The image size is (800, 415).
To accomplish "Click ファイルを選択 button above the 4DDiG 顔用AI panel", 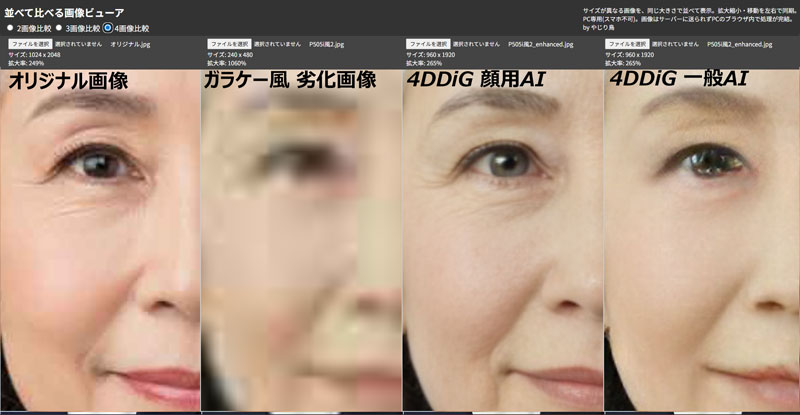I will click(428, 44).
